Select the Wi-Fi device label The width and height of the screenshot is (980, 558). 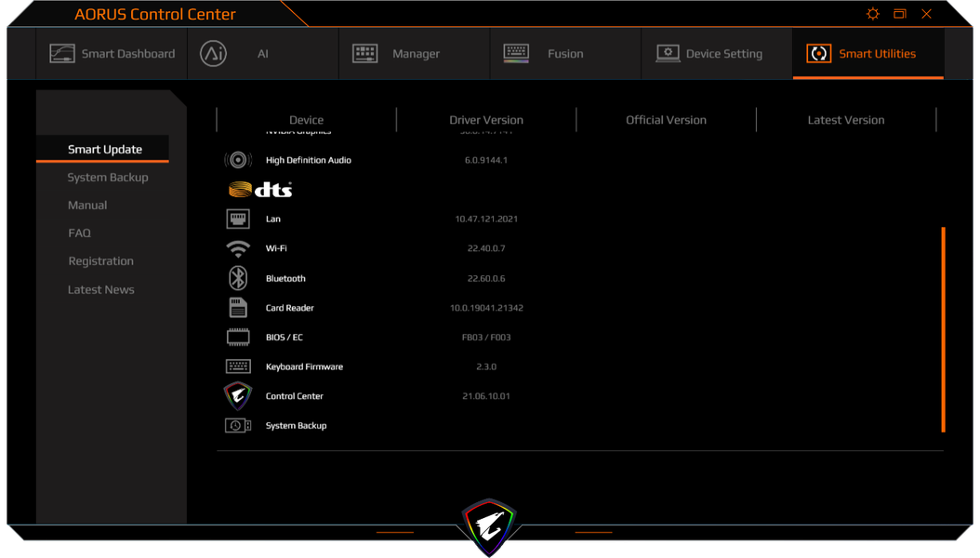point(276,248)
